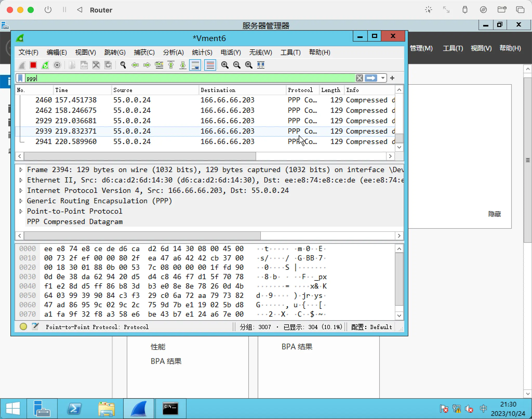
Task: Stop the running capture with the red square
Action: [33, 65]
